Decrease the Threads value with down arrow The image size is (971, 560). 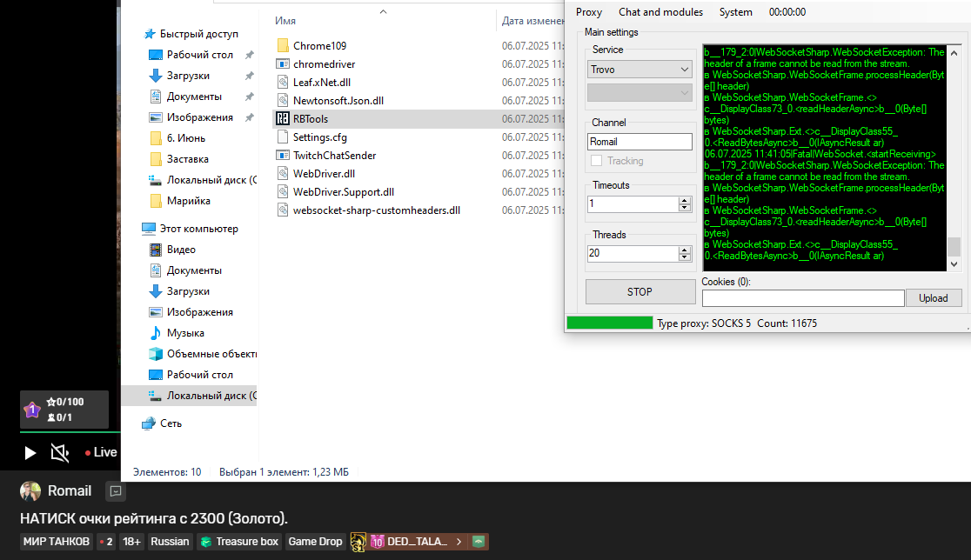click(684, 257)
